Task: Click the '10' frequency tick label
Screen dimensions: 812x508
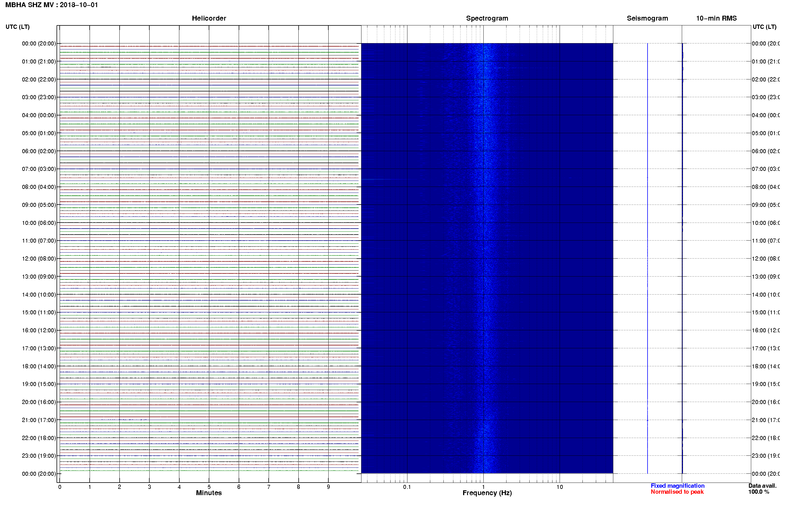Action: tap(559, 487)
